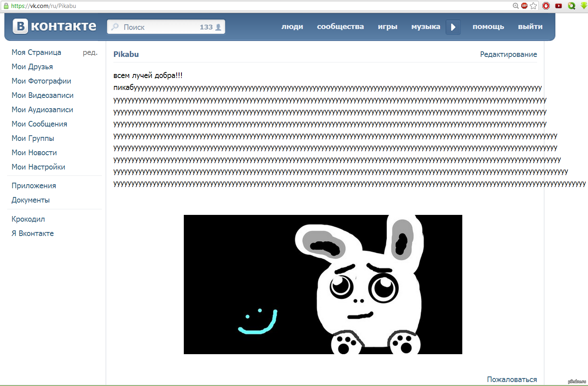Click the text всем лучей добра!!!
This screenshot has width=588, height=386.
[x=148, y=76]
